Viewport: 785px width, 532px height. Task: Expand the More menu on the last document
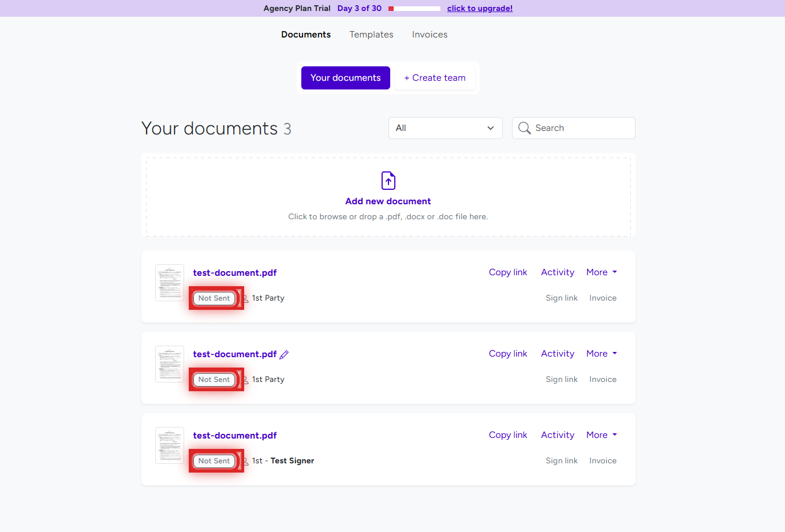601,434
